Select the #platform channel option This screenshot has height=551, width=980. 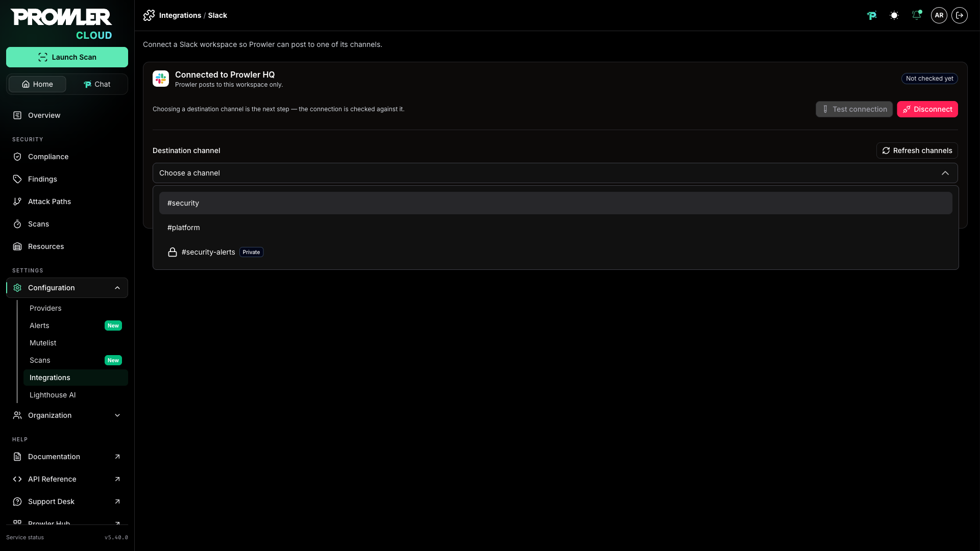pos(555,228)
